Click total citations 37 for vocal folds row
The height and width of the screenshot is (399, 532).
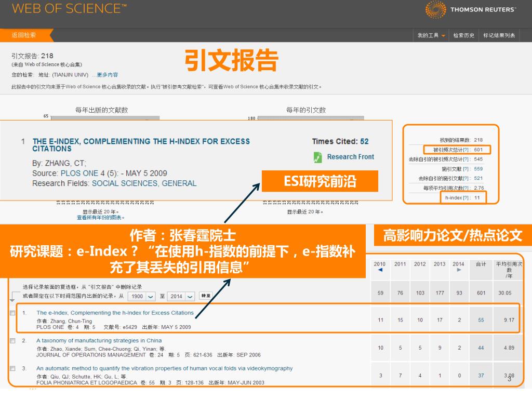click(x=481, y=376)
